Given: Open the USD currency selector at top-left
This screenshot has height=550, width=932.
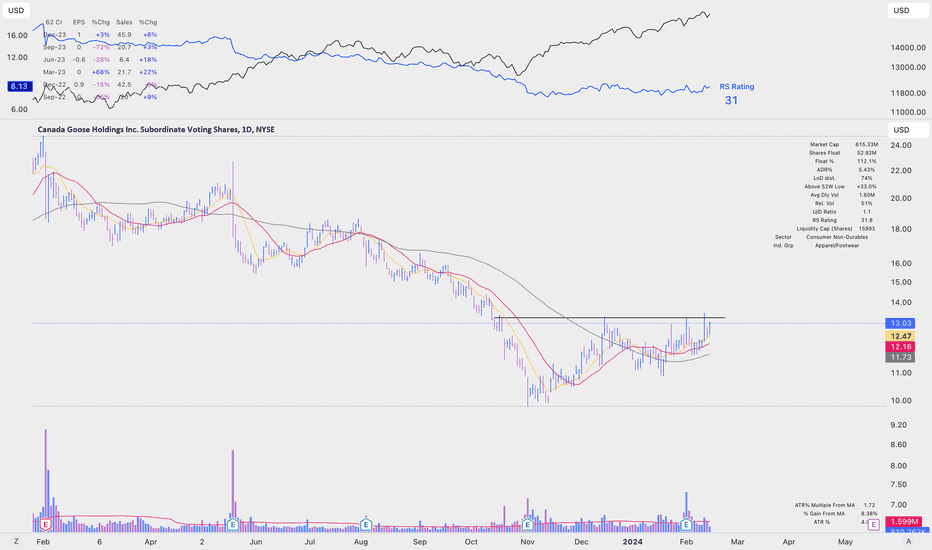Looking at the screenshot, I should click(x=16, y=10).
